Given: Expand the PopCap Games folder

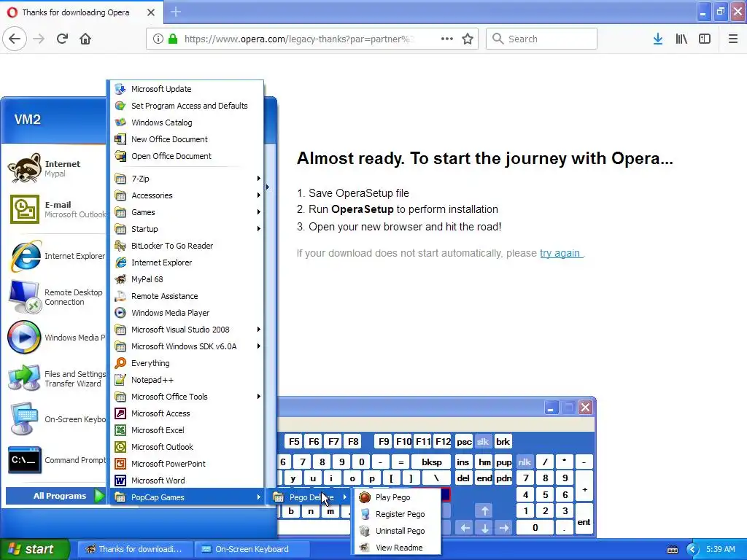Looking at the screenshot, I should pyautogui.click(x=187, y=497).
